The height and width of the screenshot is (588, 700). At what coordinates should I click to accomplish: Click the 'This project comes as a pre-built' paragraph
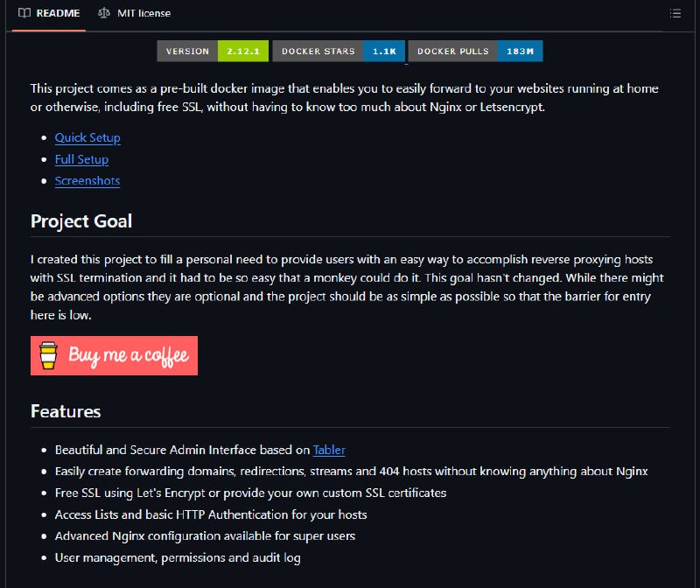344,97
